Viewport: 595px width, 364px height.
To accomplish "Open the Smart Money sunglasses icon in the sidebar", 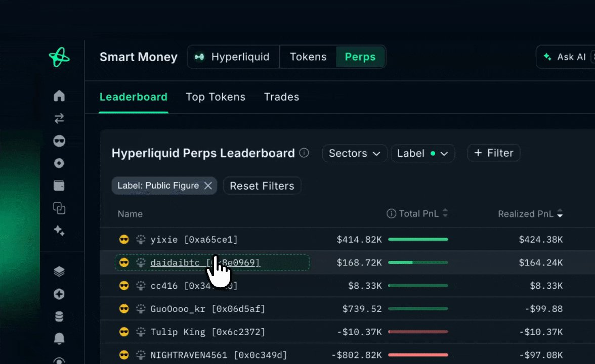I will [59, 141].
